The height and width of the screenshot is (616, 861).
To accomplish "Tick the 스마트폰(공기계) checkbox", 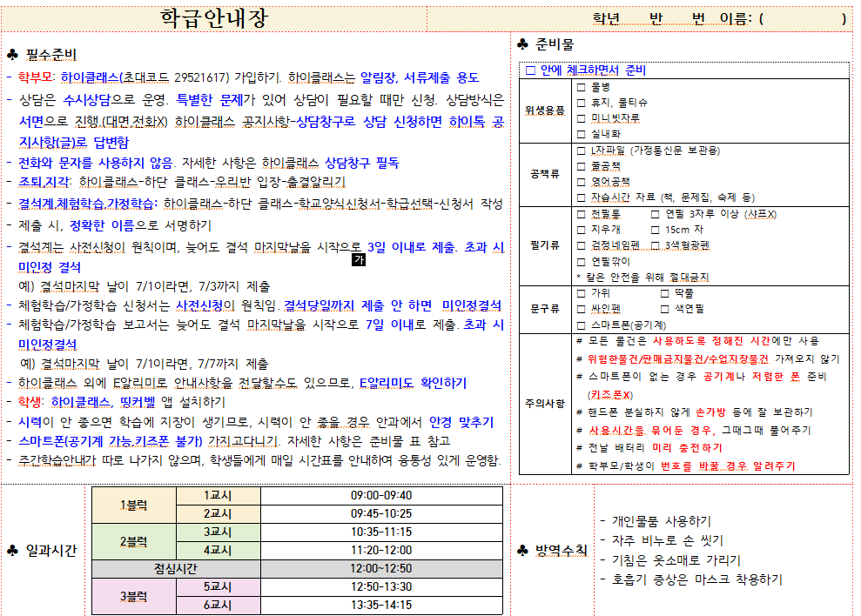I will pos(582,325).
